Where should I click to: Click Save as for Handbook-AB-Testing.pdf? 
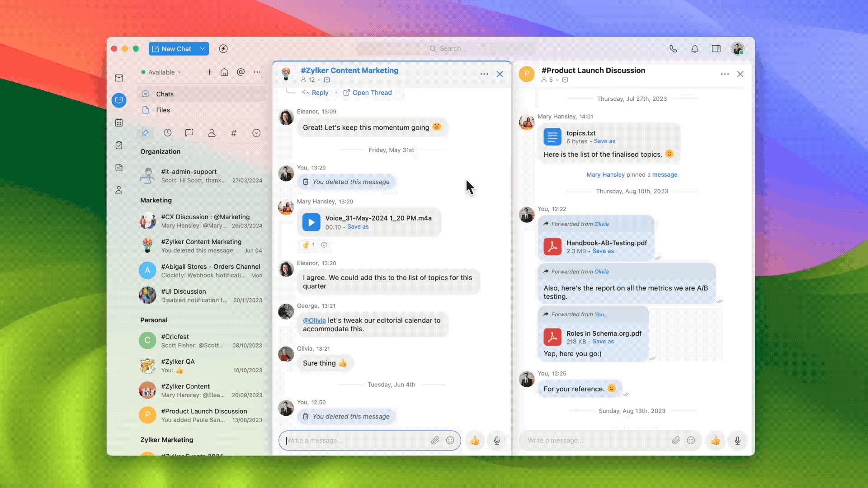(x=603, y=251)
